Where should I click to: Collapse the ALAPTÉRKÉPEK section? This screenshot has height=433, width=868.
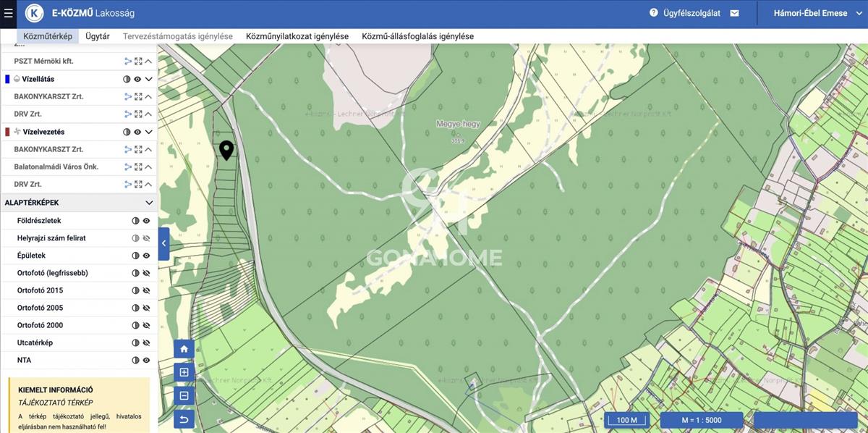click(x=149, y=203)
